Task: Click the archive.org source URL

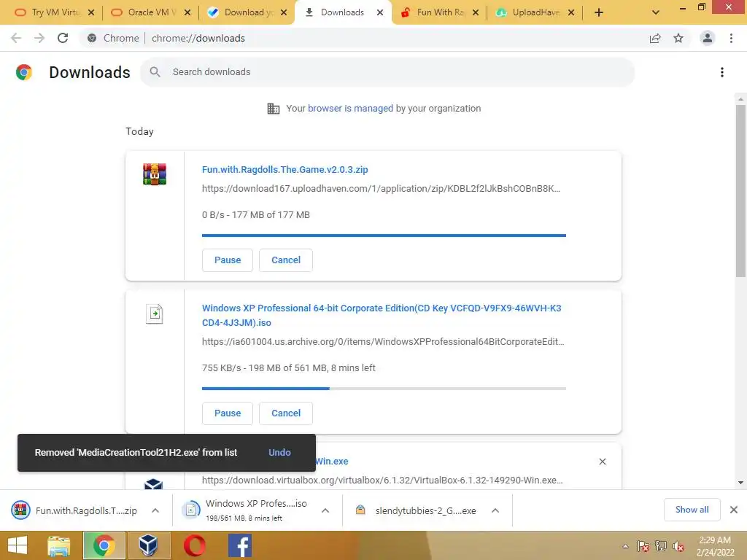Action: 383,342
